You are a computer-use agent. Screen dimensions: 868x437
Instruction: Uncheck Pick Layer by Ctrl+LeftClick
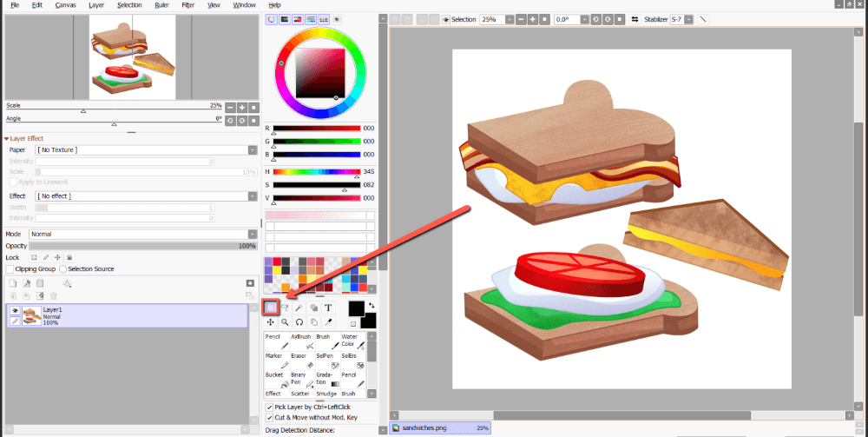point(269,406)
